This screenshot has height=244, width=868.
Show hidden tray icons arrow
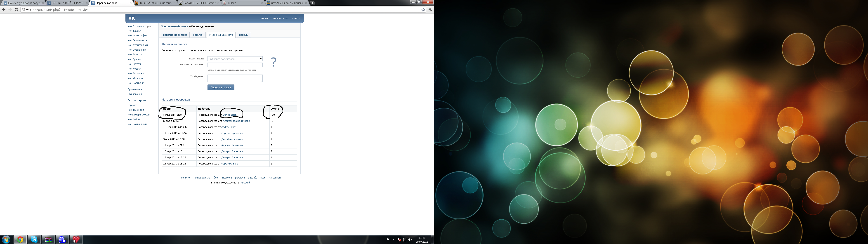click(394, 240)
